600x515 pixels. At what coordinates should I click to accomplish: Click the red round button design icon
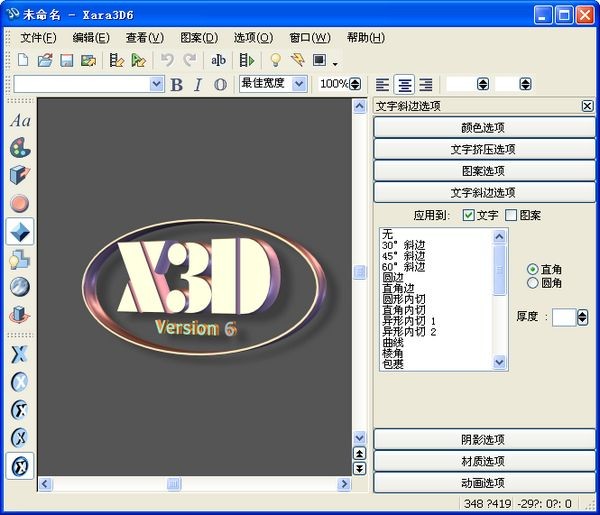(20, 204)
